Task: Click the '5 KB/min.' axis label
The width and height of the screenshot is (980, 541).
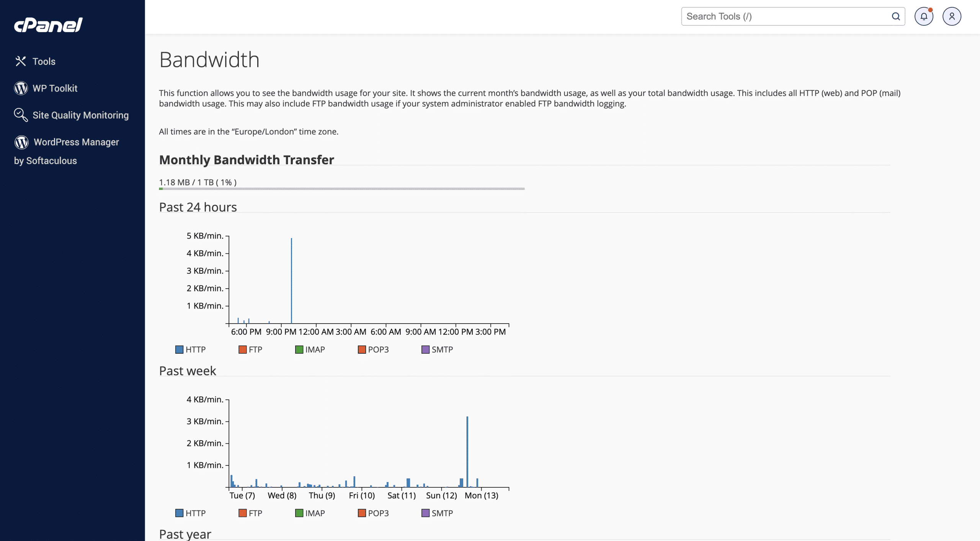Action: [x=205, y=236]
